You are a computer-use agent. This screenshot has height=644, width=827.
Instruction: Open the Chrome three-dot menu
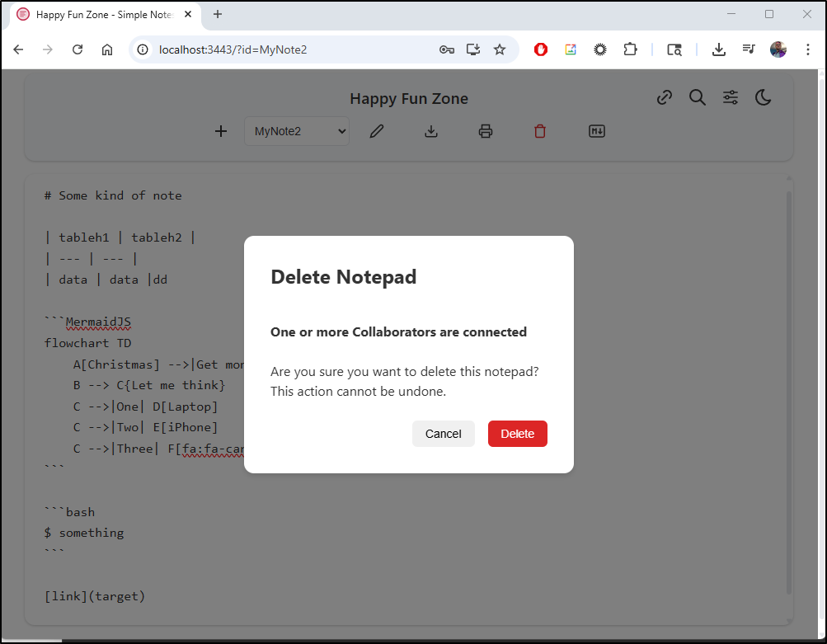[x=807, y=49]
